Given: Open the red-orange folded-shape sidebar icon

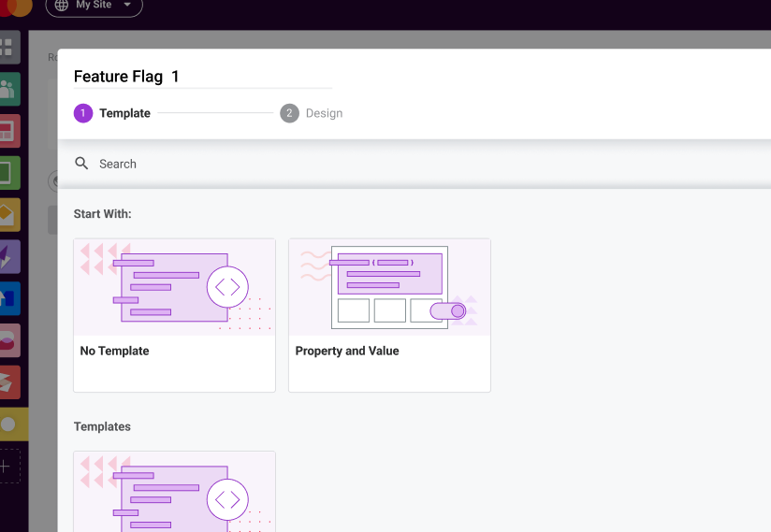Looking at the screenshot, I should click(8, 382).
